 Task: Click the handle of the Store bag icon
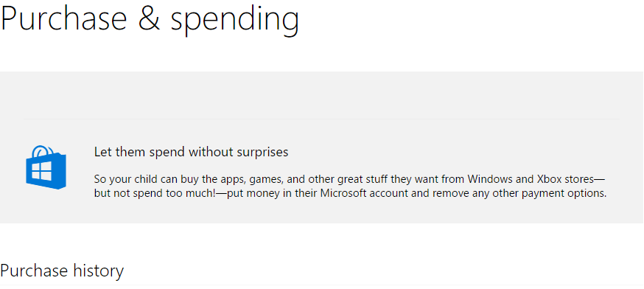(43, 152)
